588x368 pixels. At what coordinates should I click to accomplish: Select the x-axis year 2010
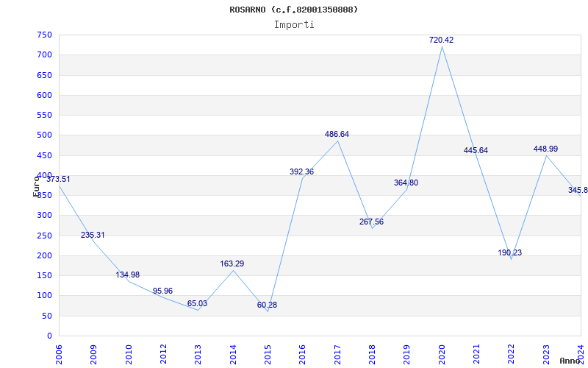(x=129, y=355)
